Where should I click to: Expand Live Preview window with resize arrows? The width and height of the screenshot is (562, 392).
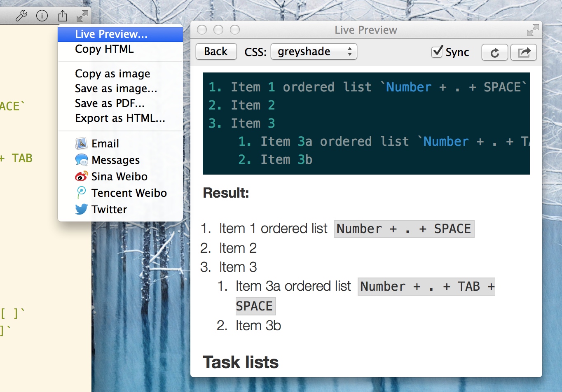533,30
